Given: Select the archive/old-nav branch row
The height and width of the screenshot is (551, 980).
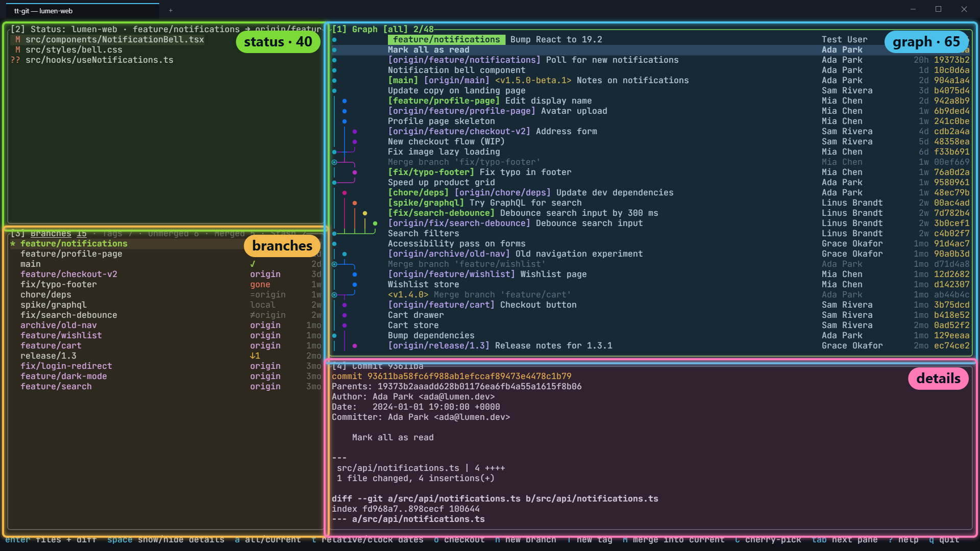Looking at the screenshot, I should tap(166, 325).
